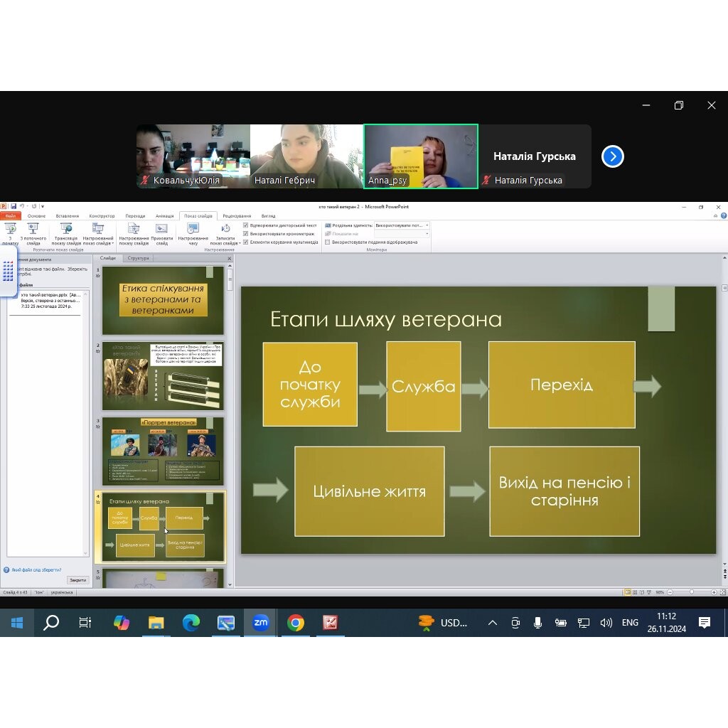This screenshot has width=728, height=728.
Task: Open 'Який файл слід зберегти?' help link
Action: (36, 570)
